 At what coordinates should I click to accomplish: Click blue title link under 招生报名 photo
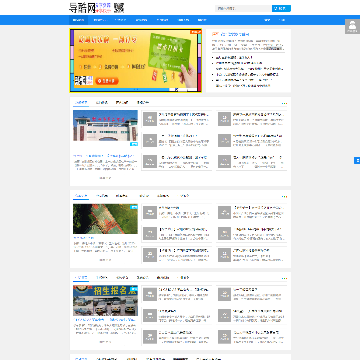click(x=104, y=320)
